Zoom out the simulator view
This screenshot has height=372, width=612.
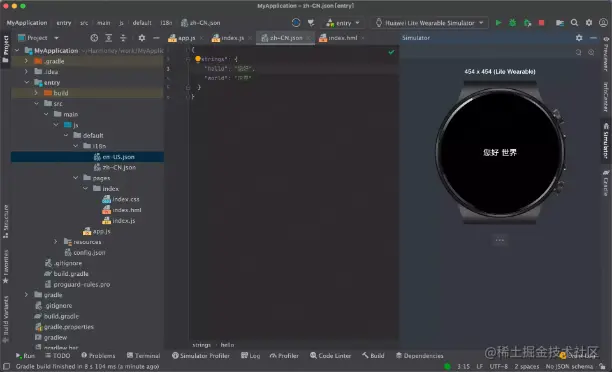(x=578, y=52)
